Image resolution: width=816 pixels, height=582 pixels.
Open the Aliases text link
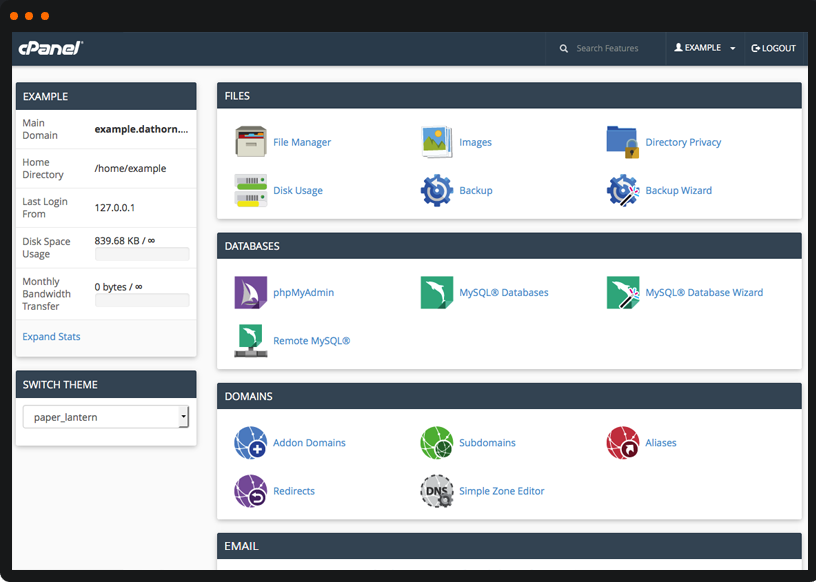(661, 442)
